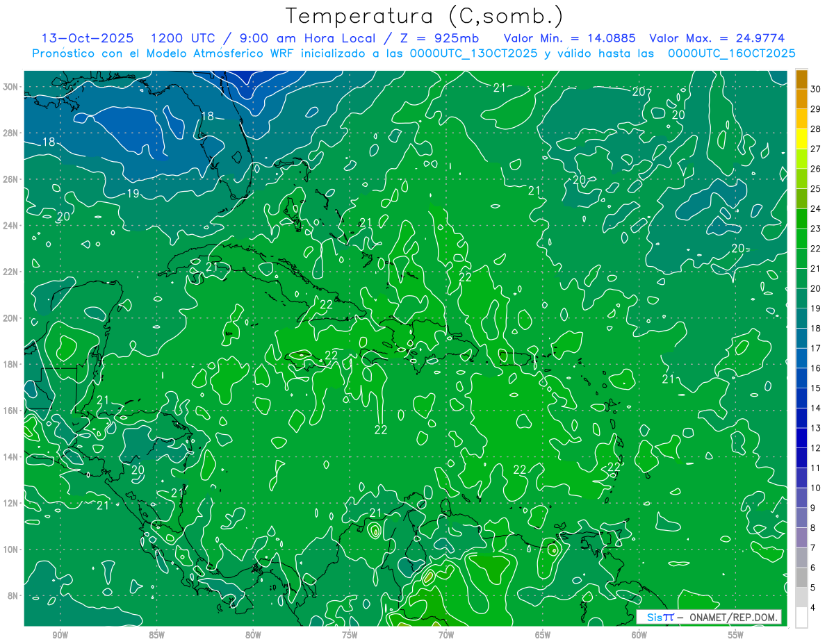Click the title "Temperatura (C,somb.)"

(x=424, y=15)
